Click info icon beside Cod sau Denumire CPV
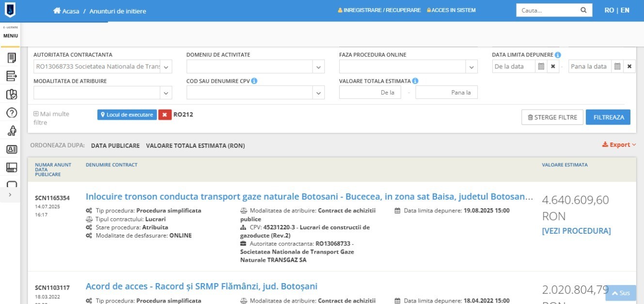Image resolution: width=644 pixels, height=304 pixels. [254, 81]
